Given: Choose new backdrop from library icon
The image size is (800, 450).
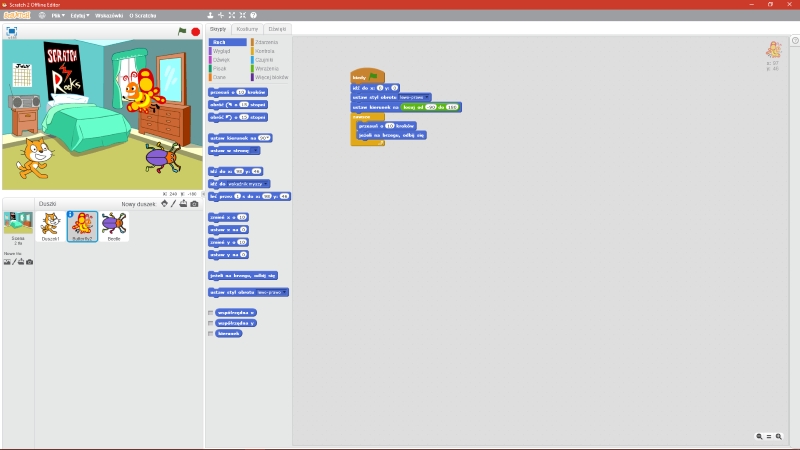Looking at the screenshot, I should (7, 262).
